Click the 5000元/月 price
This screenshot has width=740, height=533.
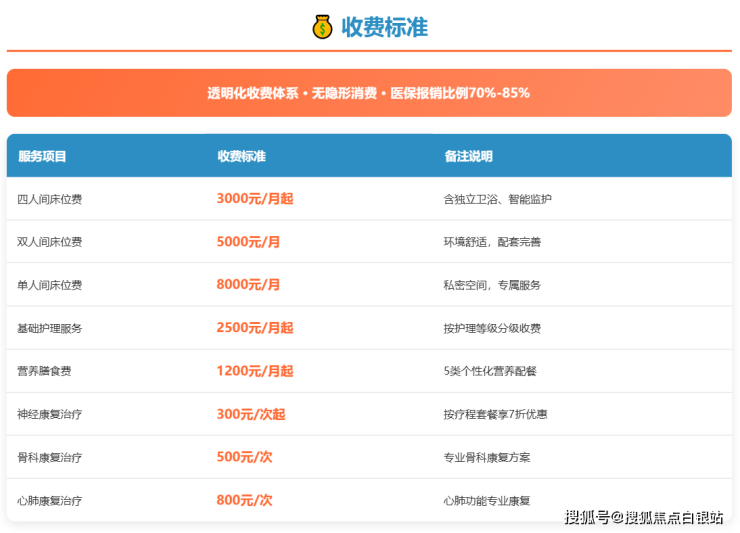pyautogui.click(x=248, y=242)
